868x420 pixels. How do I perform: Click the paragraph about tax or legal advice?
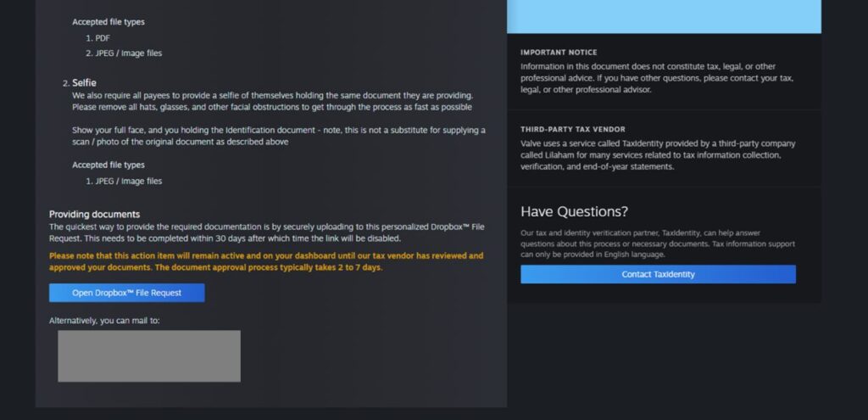(x=659, y=78)
